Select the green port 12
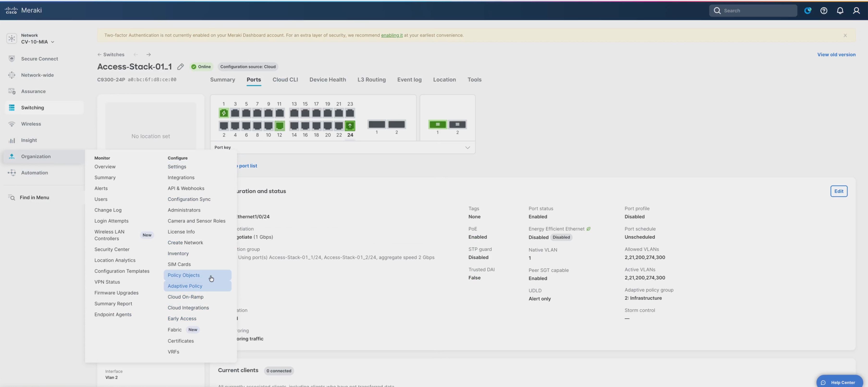Viewport: 868px width, 387px height. [279, 126]
